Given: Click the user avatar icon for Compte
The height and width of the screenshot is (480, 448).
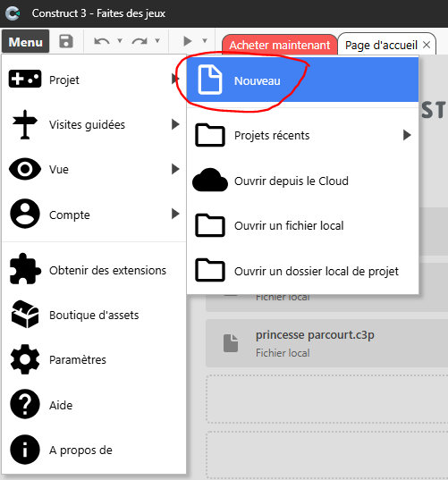Looking at the screenshot, I should pyautogui.click(x=25, y=214).
